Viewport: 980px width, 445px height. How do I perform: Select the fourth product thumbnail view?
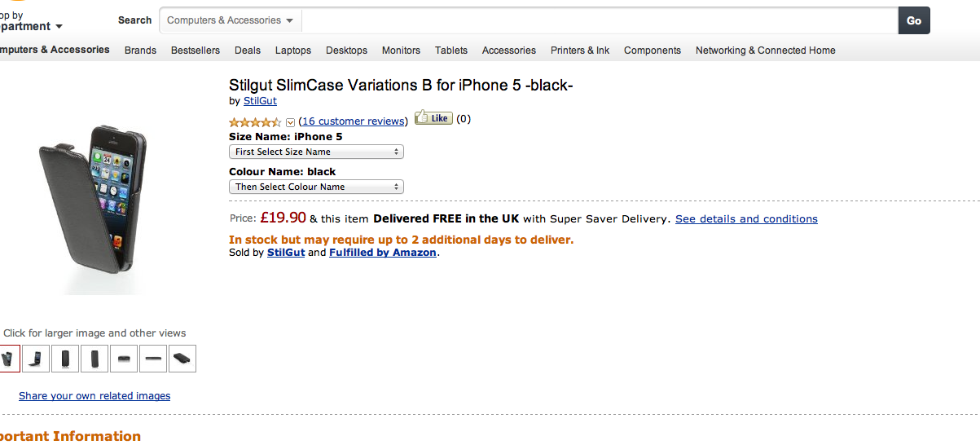94,359
